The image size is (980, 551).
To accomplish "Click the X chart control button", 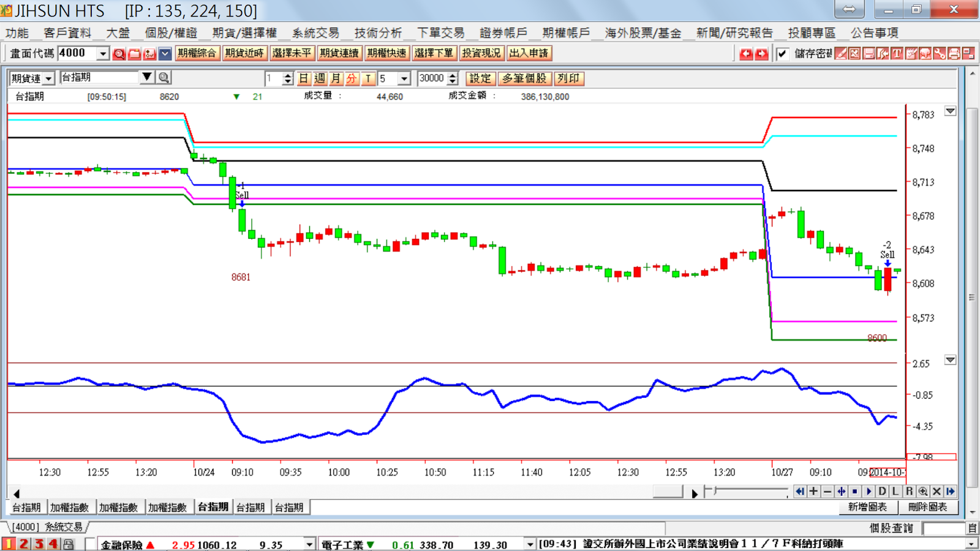I will click(x=937, y=491).
